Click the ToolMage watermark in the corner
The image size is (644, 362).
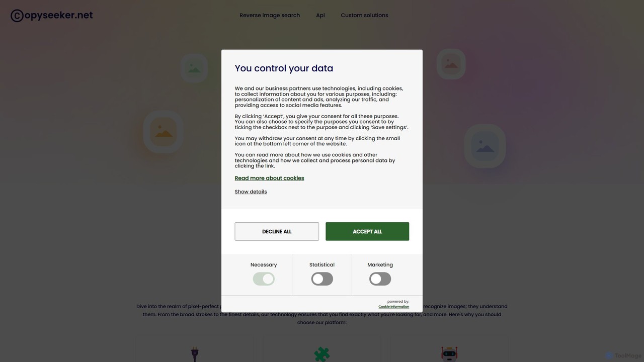point(624,355)
